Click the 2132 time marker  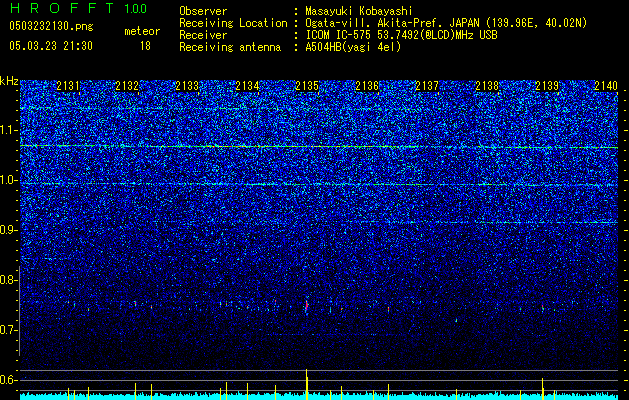[127, 86]
